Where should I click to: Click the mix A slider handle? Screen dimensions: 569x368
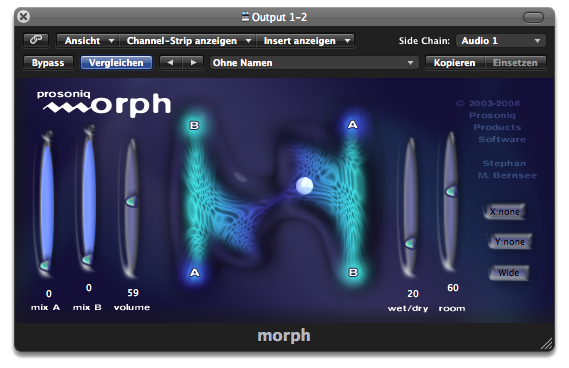[45, 266]
